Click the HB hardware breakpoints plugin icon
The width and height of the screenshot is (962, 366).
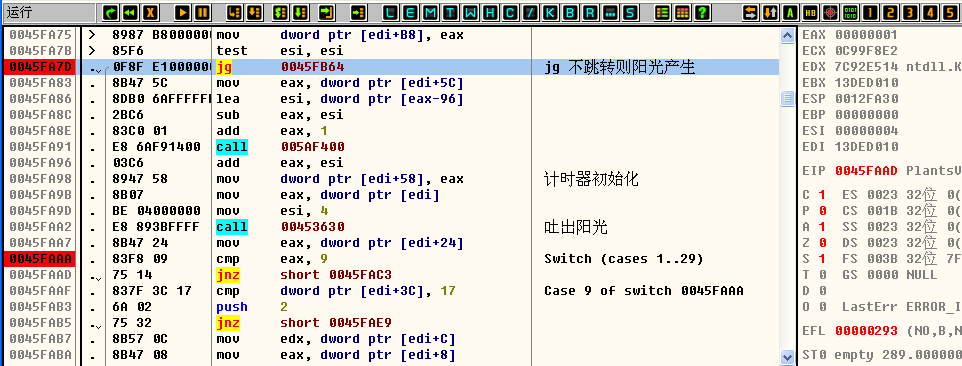tap(810, 12)
